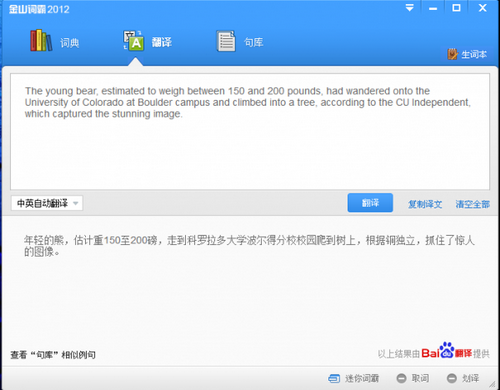Click the 复制译文 copy translation link
The width and height of the screenshot is (500, 390).
tap(425, 204)
